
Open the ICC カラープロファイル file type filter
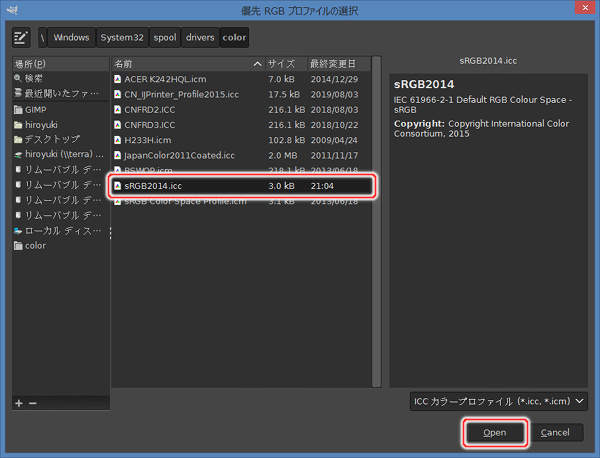coord(498,401)
